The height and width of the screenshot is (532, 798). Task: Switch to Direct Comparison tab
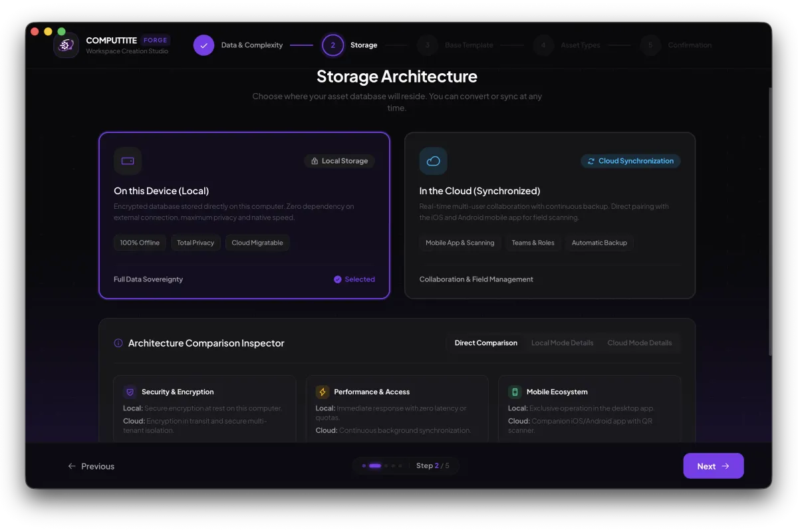coord(486,343)
